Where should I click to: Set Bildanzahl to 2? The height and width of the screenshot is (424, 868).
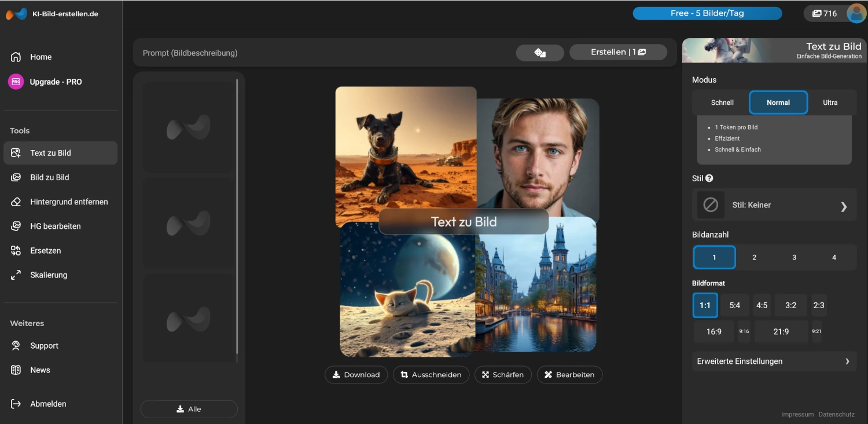coord(754,257)
